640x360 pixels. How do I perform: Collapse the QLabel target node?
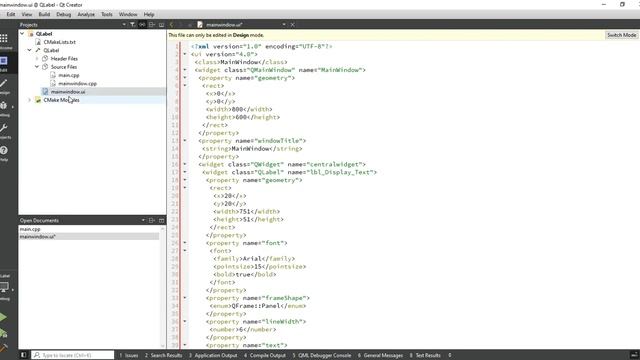pyautogui.click(x=29, y=50)
